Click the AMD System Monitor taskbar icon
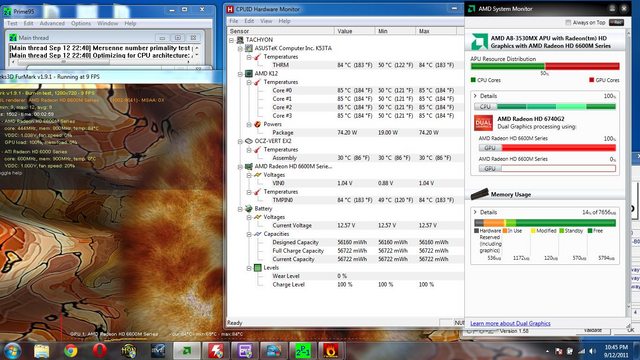The width and height of the screenshot is (640, 360). click(187, 351)
